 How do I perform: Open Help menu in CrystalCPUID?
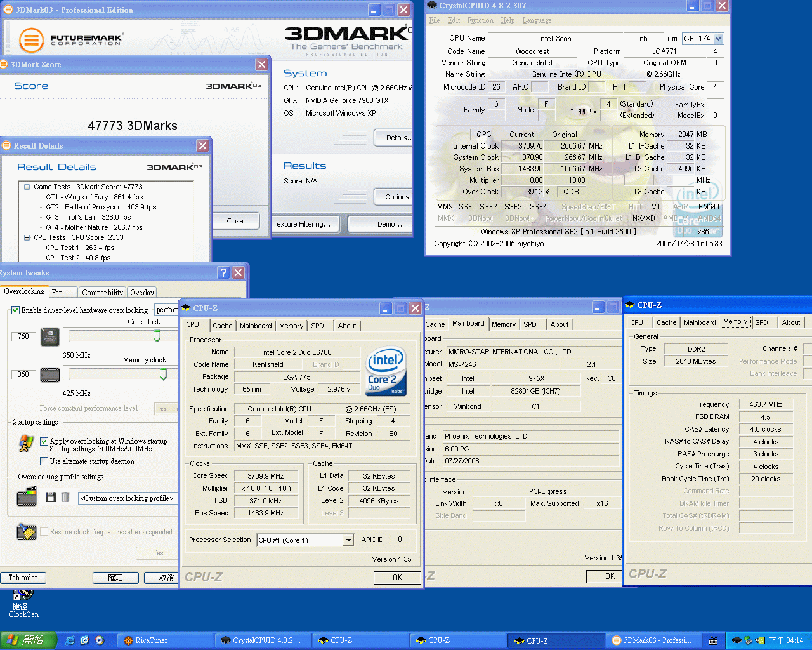507,20
